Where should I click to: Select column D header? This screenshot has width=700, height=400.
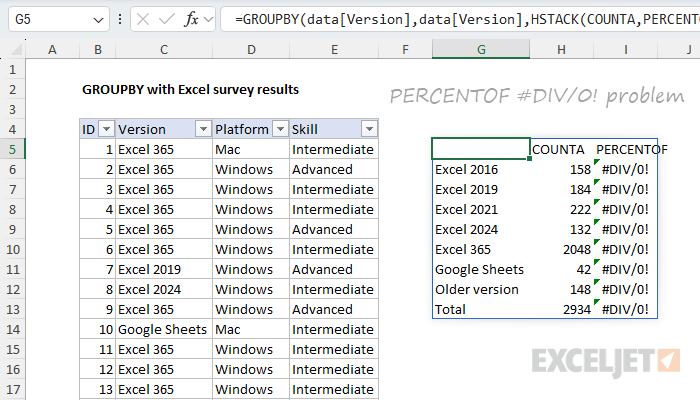point(251,50)
